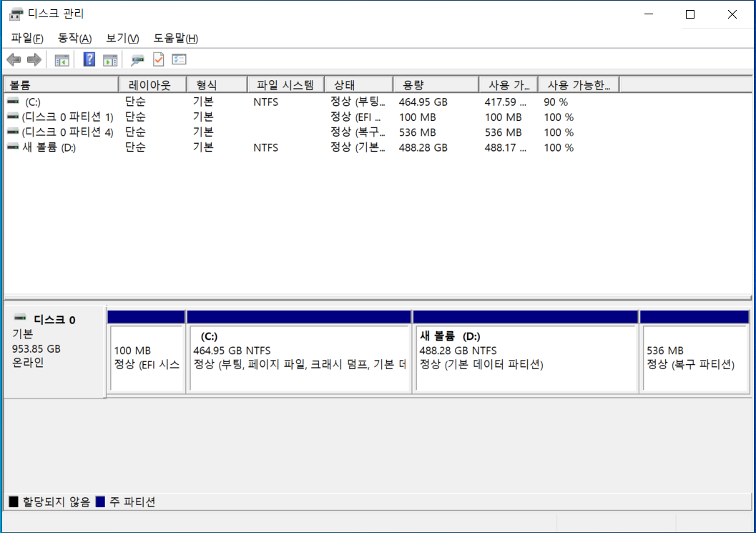
Task: Close the Disk Management window
Action: click(732, 14)
